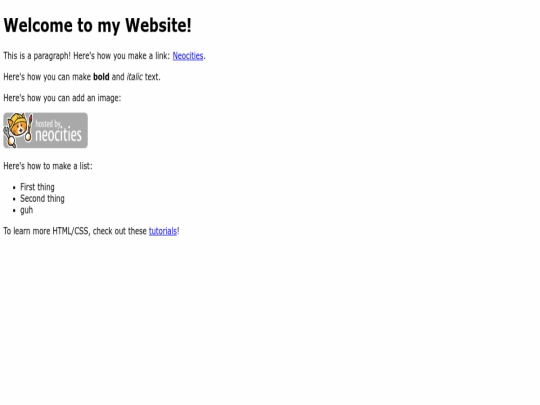540x405 pixels.
Task: Click the bullet before 'First thing'
Action: [x=14, y=188]
